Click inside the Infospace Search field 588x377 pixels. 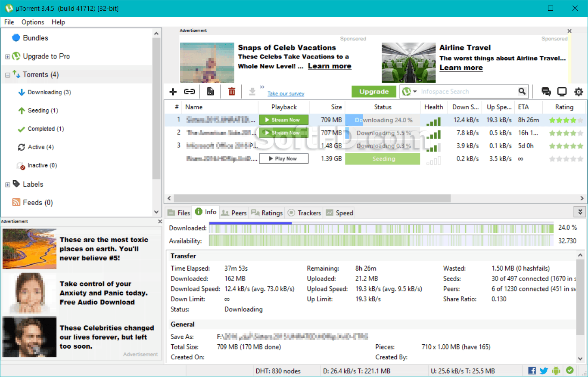point(468,91)
